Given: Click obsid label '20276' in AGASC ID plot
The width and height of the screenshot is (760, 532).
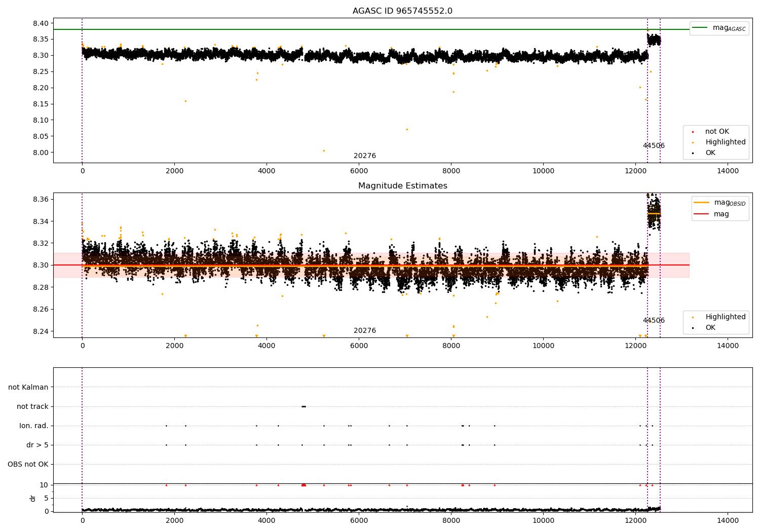Looking at the screenshot, I should point(365,156).
